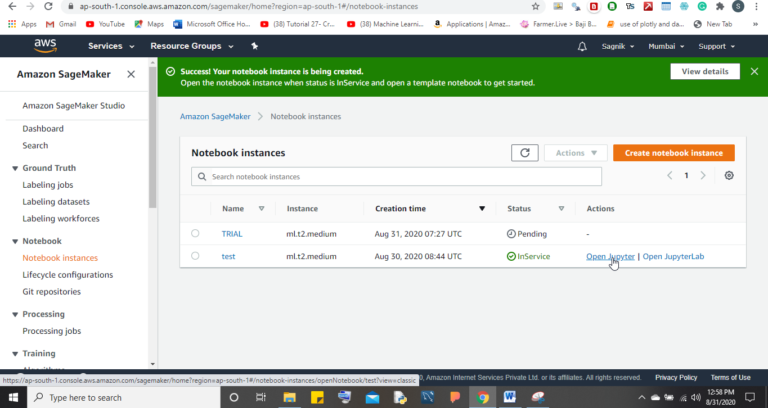Collapse the Notebook section

15,241
